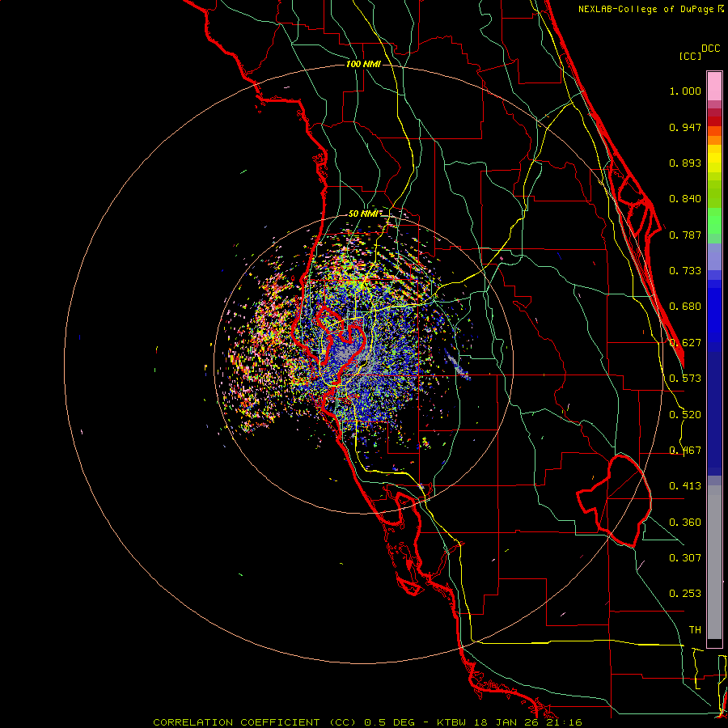This screenshot has width=728, height=728.
Task: Click the 100 NMI range ring label
Action: point(363,64)
